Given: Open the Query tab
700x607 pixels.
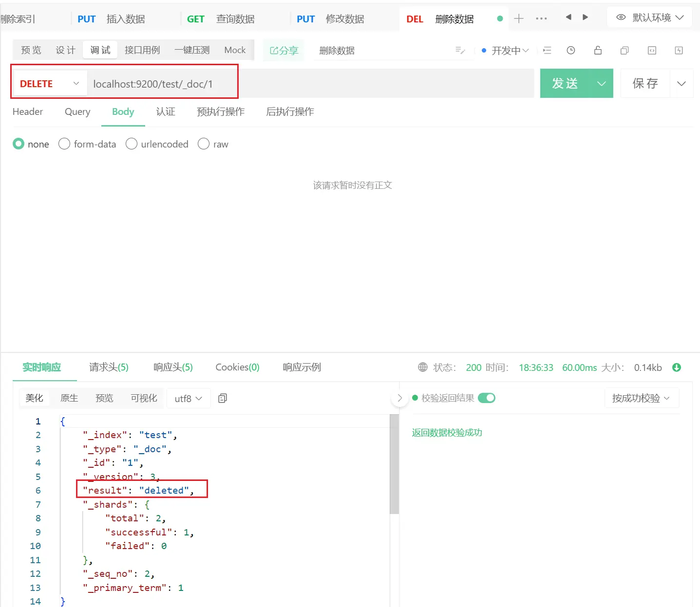Looking at the screenshot, I should tap(77, 111).
